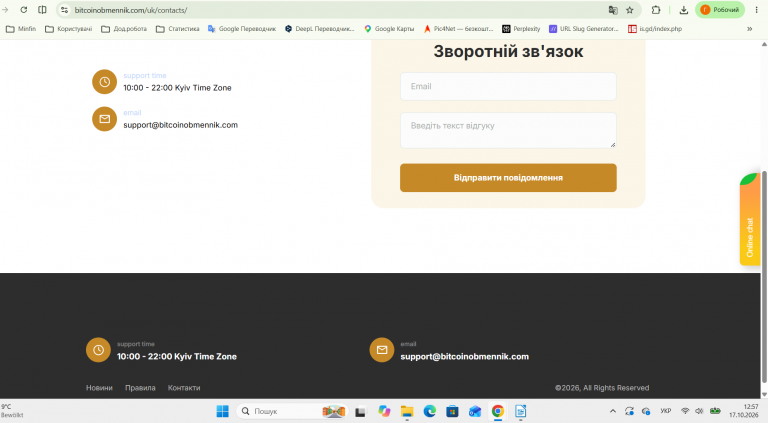Screen dimensions: 768x423
Task: Show more bookmarks with the chevron
Action: [x=749, y=29]
